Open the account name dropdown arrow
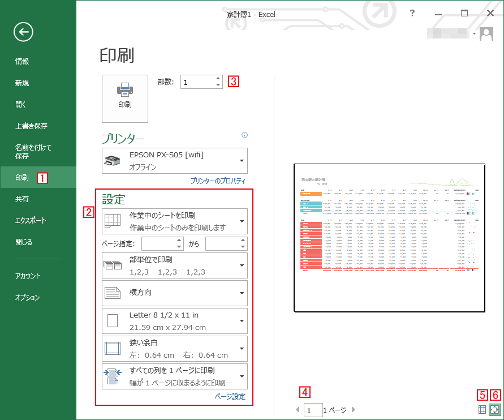The width and height of the screenshot is (504, 420). [x=474, y=34]
